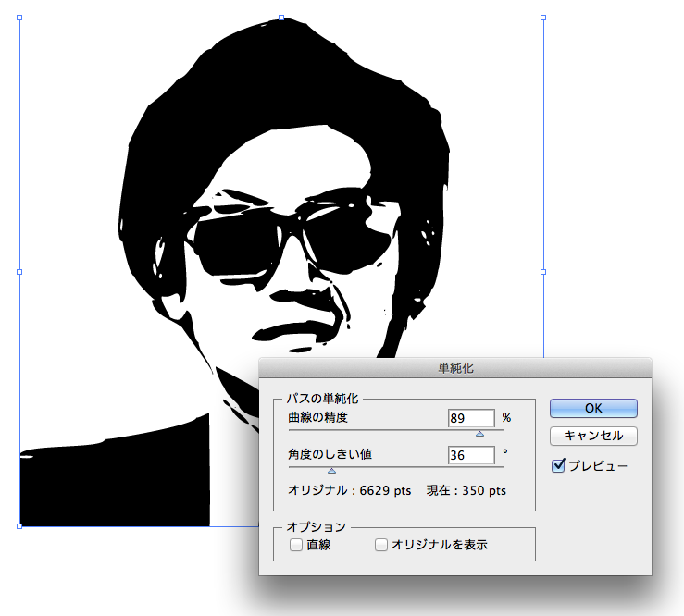
Task: Click the キャンセル button
Action: (593, 436)
